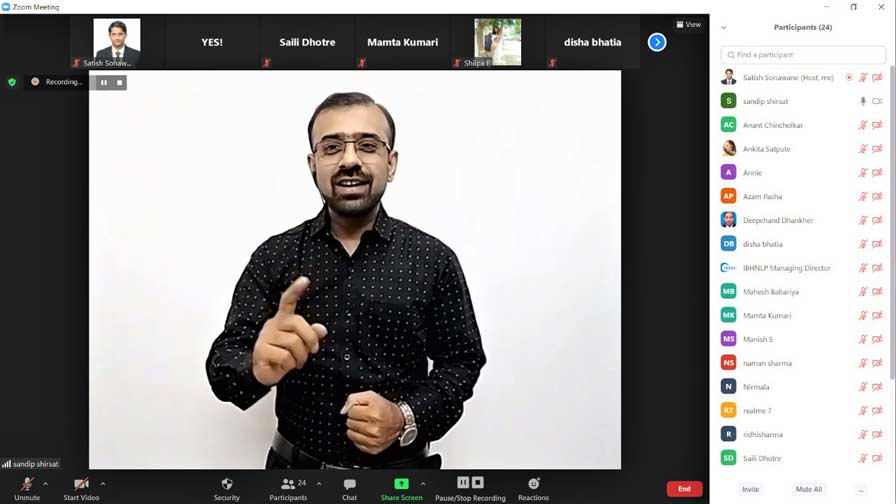Click Mute All button
Screen dimensions: 896x504
pos(809,489)
